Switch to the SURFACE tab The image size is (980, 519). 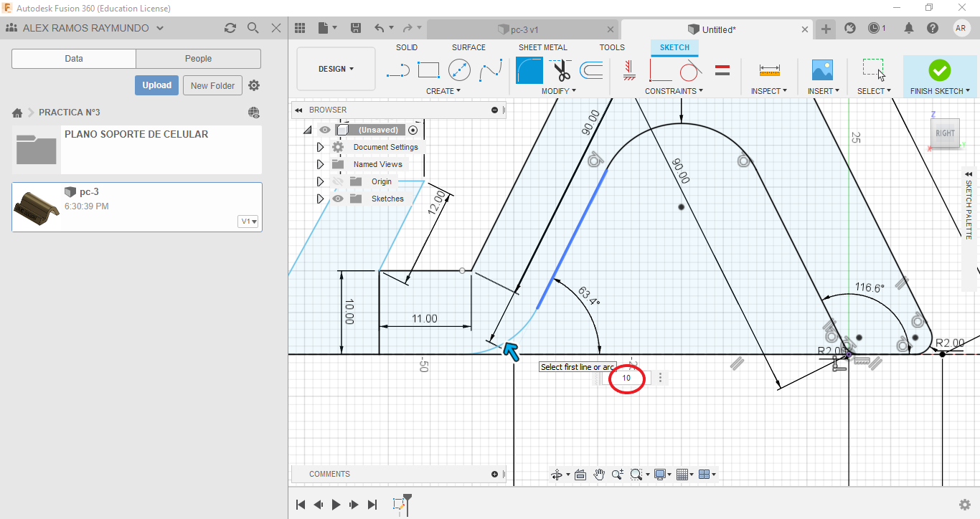[468, 47]
